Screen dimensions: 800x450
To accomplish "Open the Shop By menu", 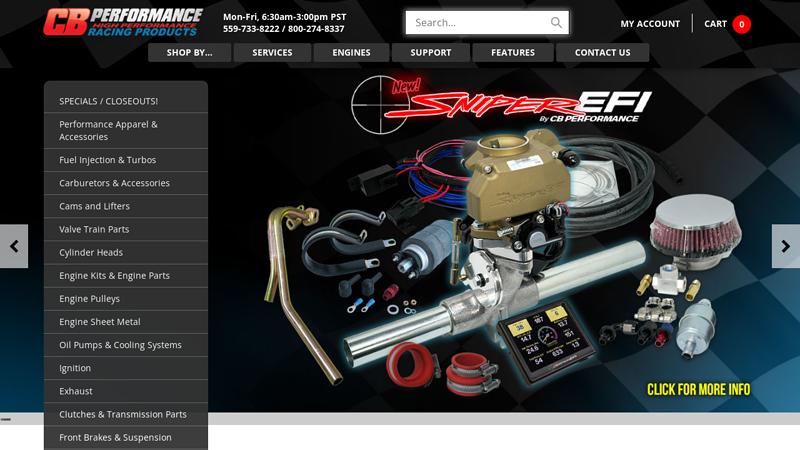I will (x=189, y=53).
